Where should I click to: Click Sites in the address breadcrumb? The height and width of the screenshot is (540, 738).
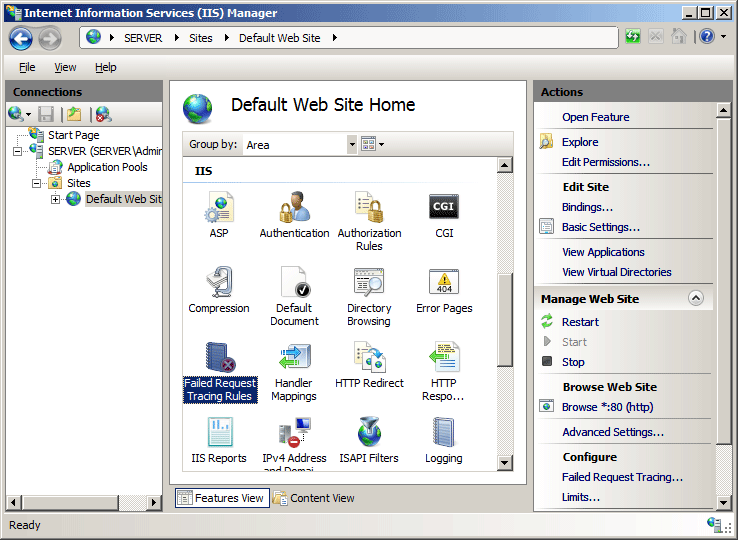click(x=201, y=38)
